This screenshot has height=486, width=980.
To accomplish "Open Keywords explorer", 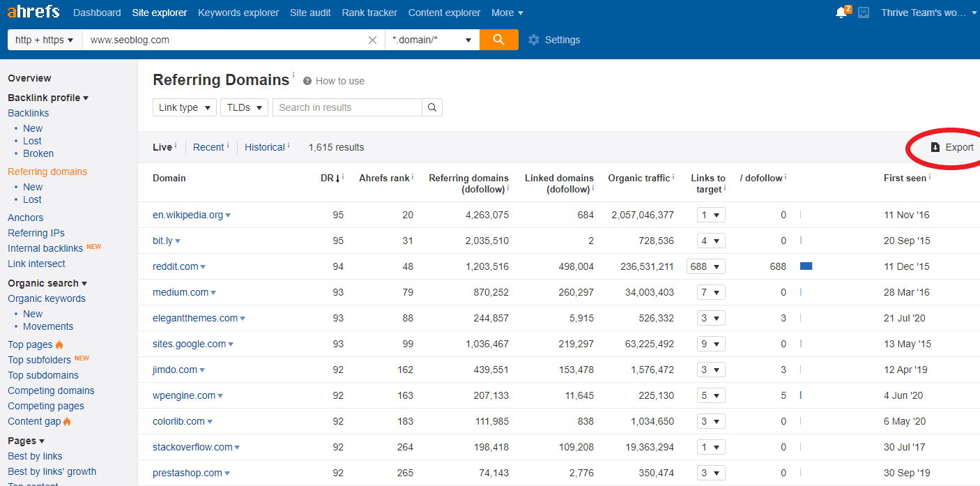I will (238, 13).
